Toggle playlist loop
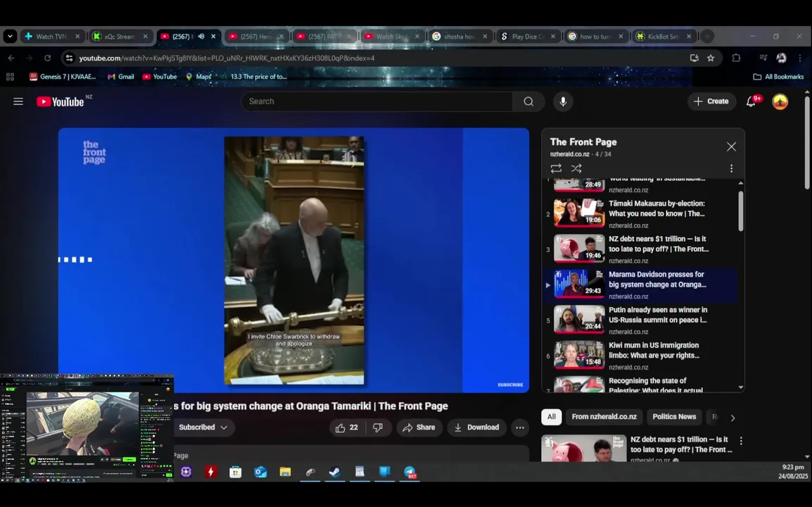Image resolution: width=812 pixels, height=507 pixels. tap(556, 168)
